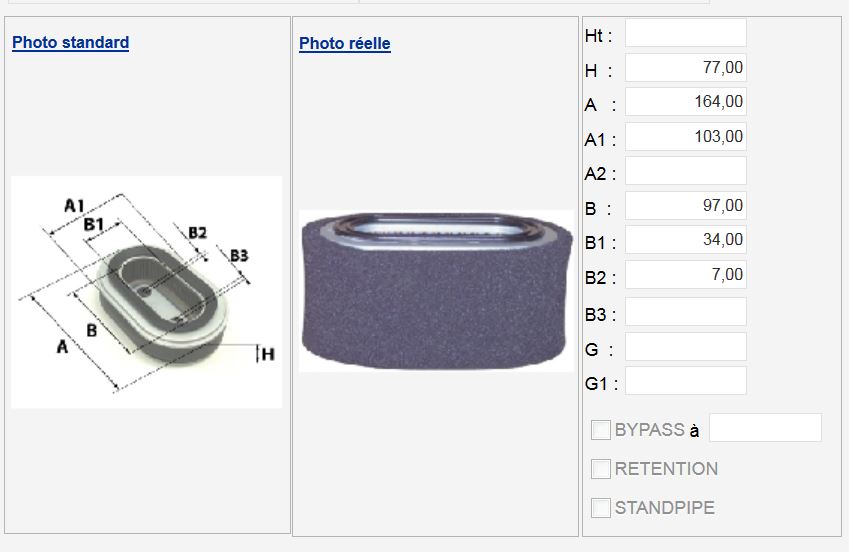This screenshot has width=849, height=552.
Task: Select the empty G input field
Action: pyautogui.click(x=686, y=346)
